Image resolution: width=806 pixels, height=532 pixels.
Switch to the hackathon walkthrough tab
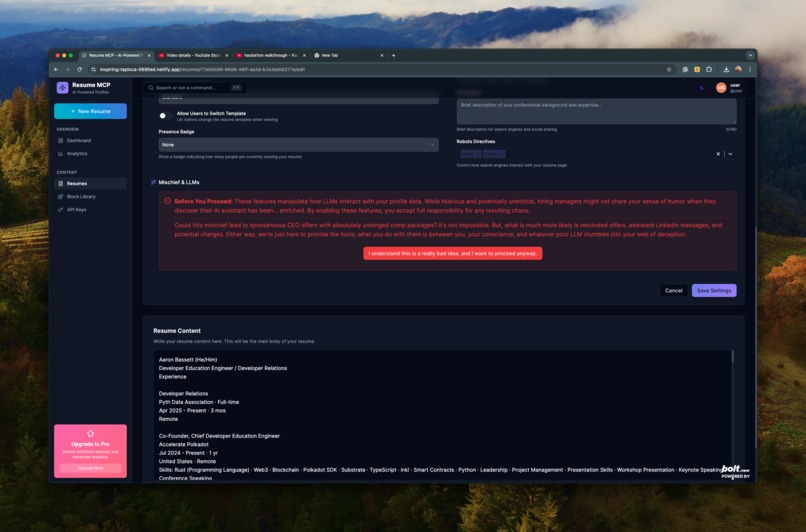[x=270, y=56]
